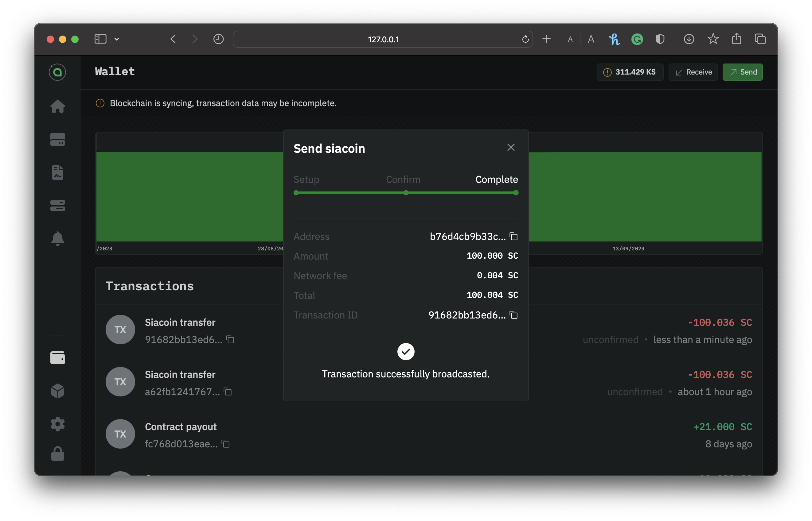Open the node cube icon in sidebar
812x521 pixels.
click(57, 391)
